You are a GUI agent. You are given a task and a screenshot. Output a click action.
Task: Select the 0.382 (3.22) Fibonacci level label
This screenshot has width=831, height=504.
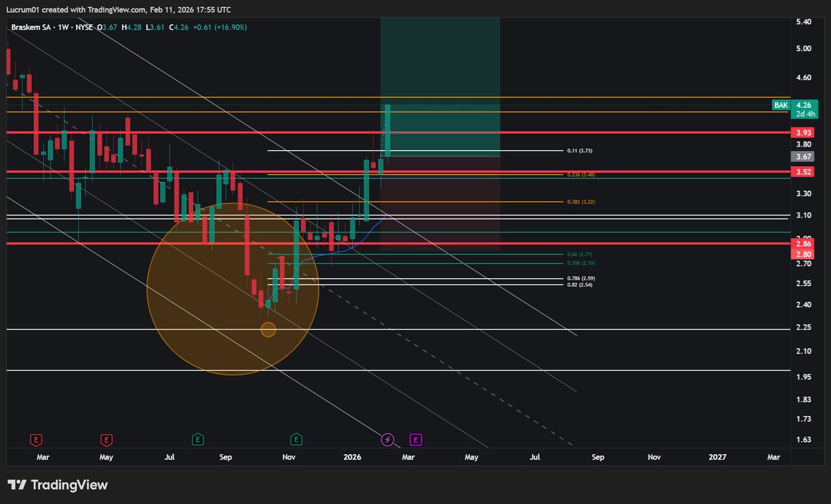click(x=580, y=202)
